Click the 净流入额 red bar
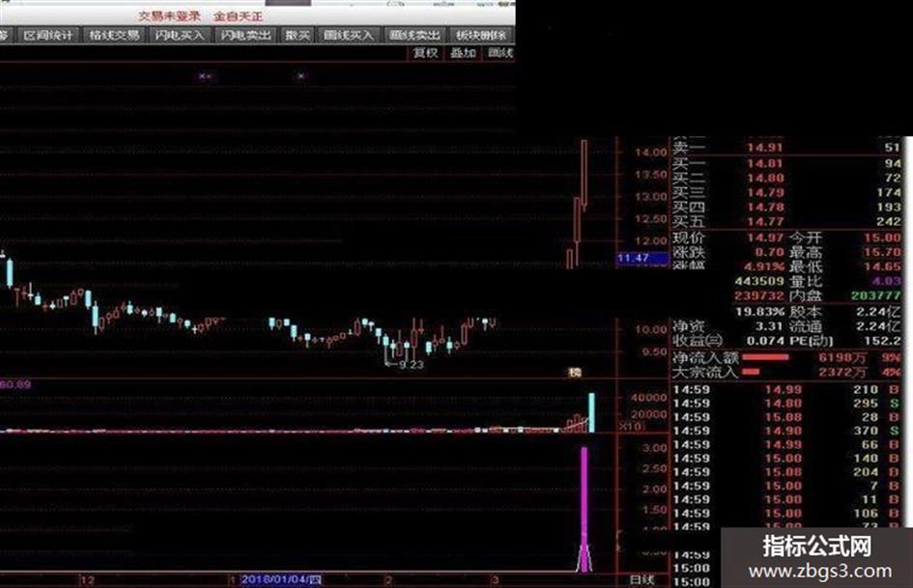Screen dimensions: 913x588 (x=766, y=357)
